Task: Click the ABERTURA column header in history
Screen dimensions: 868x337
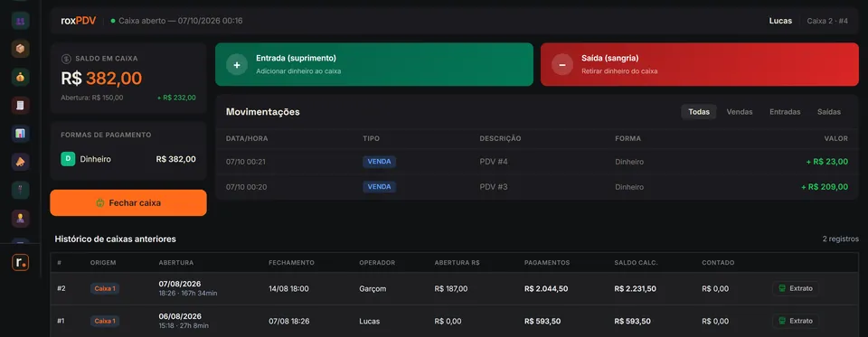Action: pos(176,262)
